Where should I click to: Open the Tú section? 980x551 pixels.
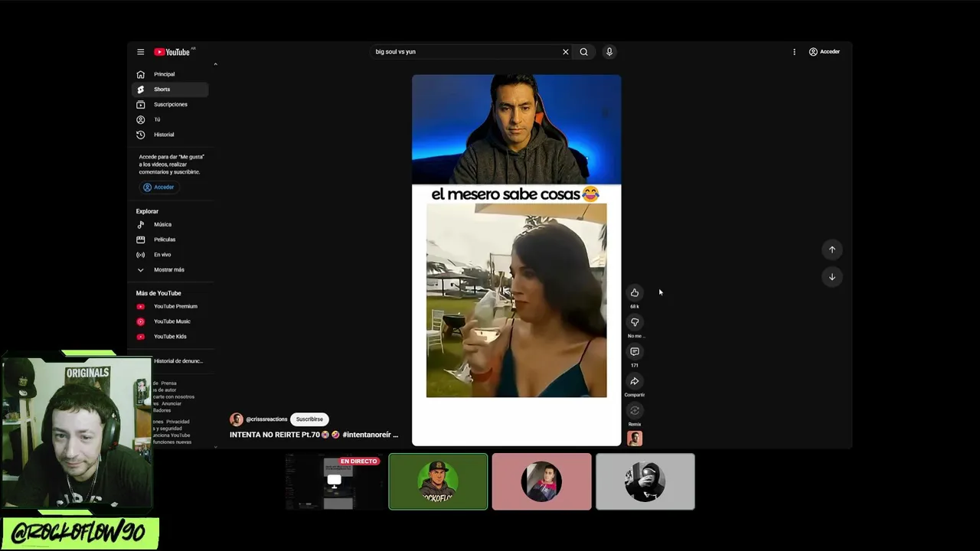click(171, 119)
